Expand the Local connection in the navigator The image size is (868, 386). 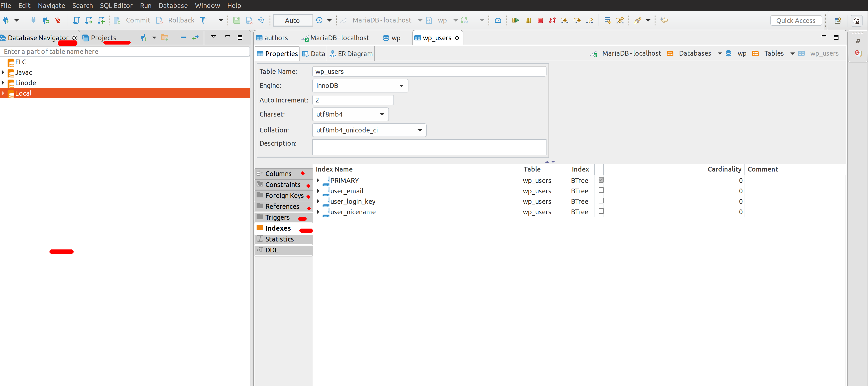tap(3, 93)
